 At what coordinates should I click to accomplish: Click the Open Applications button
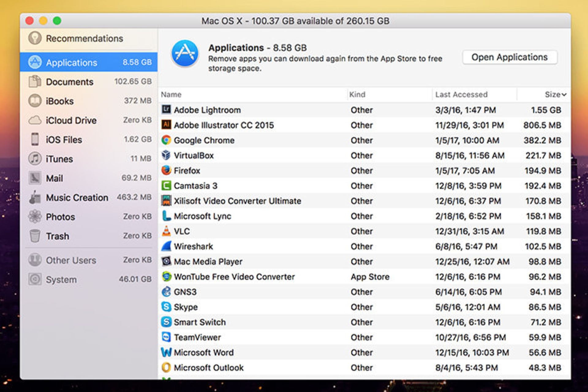coord(509,57)
